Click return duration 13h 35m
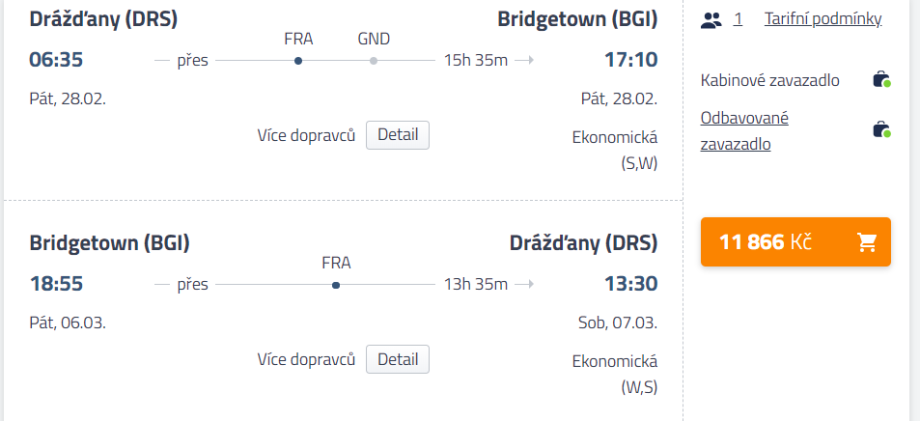This screenshot has width=920, height=421. coord(476,285)
